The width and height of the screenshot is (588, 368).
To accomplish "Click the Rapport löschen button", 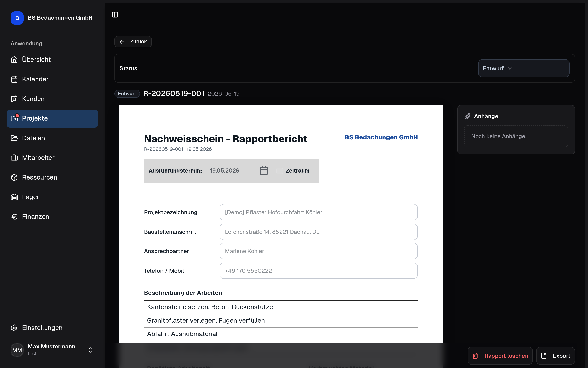I will pyautogui.click(x=500, y=356).
